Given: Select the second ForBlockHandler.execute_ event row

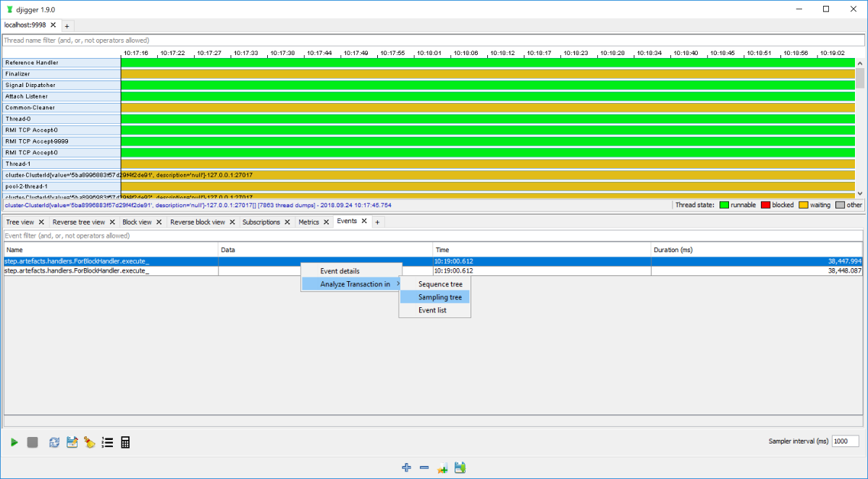Looking at the screenshot, I should (433, 271).
